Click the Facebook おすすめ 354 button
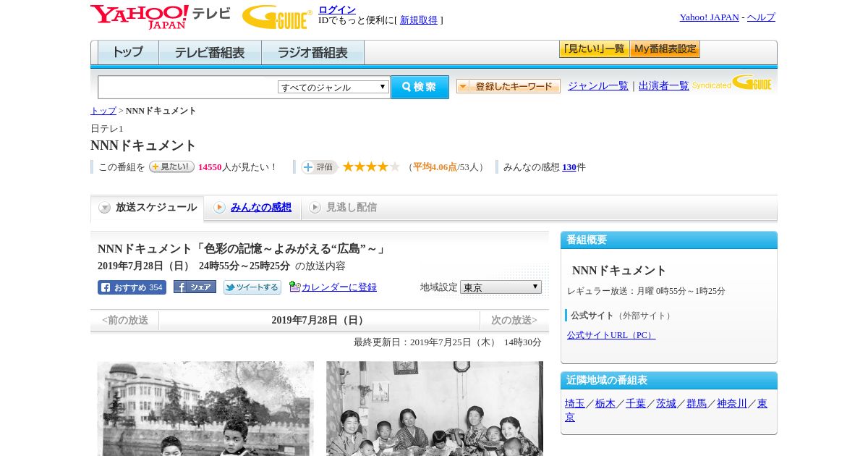This screenshot has height=456, width=868. [132, 287]
